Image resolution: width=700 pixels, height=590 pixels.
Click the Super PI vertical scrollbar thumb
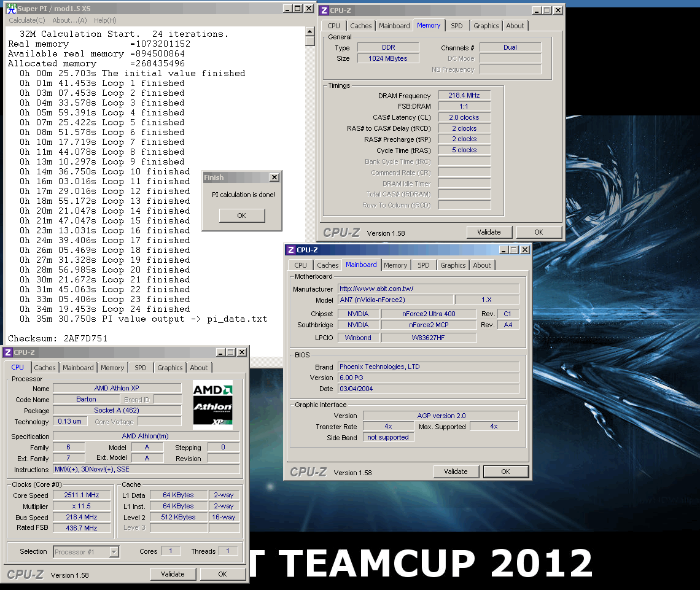pyautogui.click(x=310, y=41)
